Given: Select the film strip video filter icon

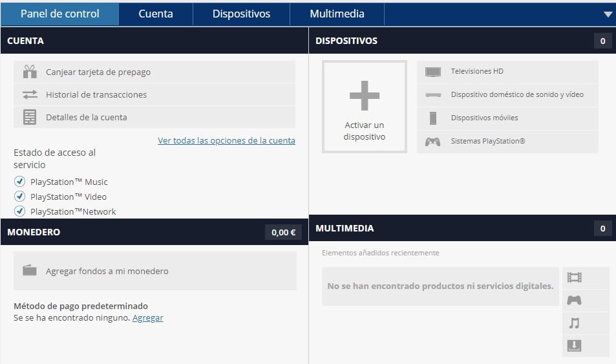Looking at the screenshot, I should pyautogui.click(x=575, y=277).
